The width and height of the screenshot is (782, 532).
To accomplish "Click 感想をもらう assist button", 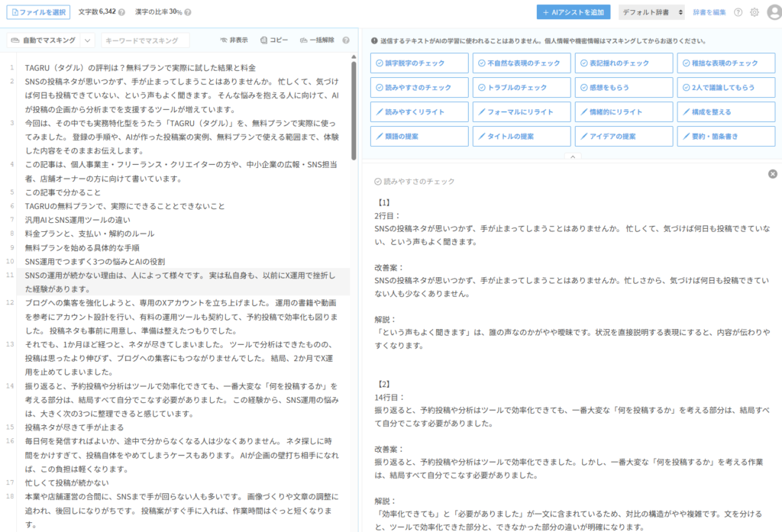I will (624, 87).
